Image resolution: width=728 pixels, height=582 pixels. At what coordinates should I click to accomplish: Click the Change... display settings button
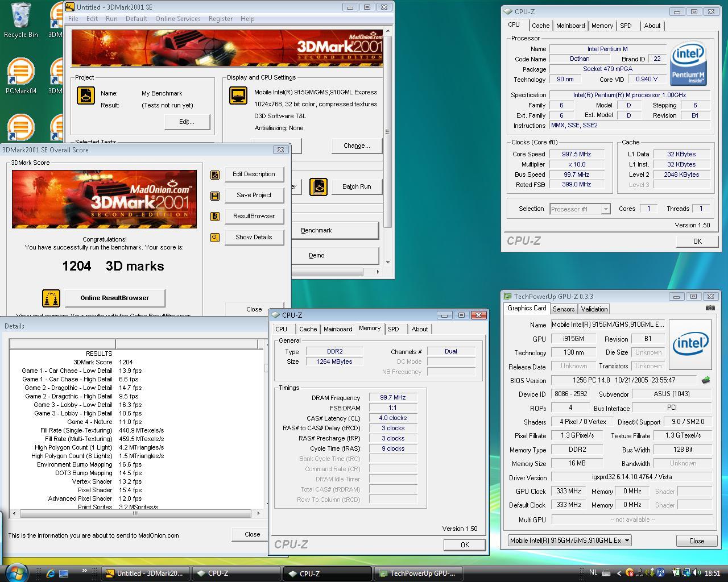point(357,145)
